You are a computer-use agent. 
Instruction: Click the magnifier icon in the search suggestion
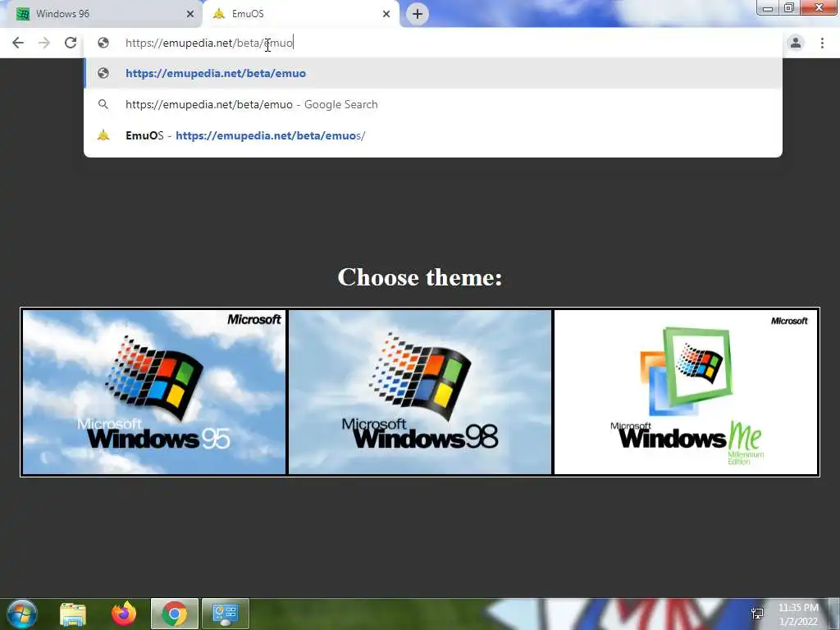[103, 104]
